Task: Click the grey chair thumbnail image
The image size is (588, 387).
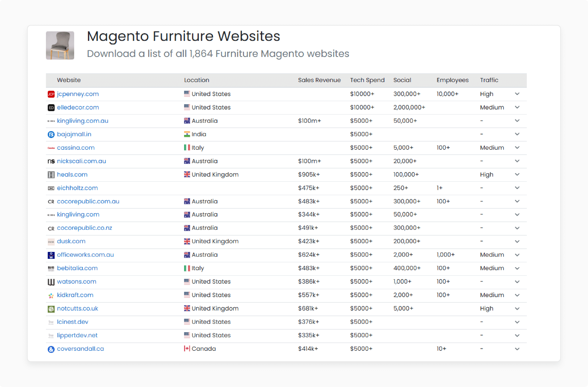Action: pyautogui.click(x=60, y=45)
